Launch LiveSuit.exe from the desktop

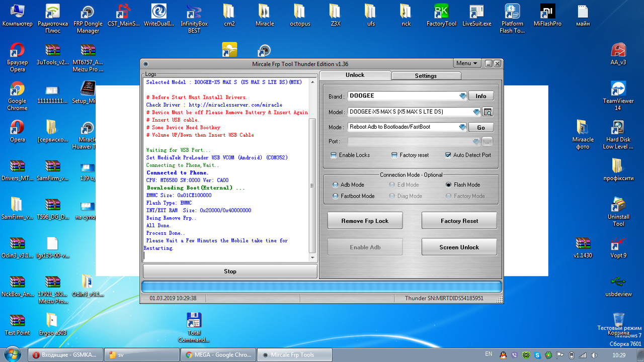point(476,16)
